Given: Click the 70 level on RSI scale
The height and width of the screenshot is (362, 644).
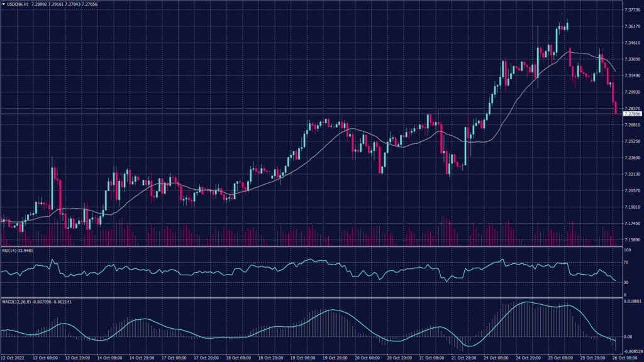Looking at the screenshot, I should [x=627, y=262].
